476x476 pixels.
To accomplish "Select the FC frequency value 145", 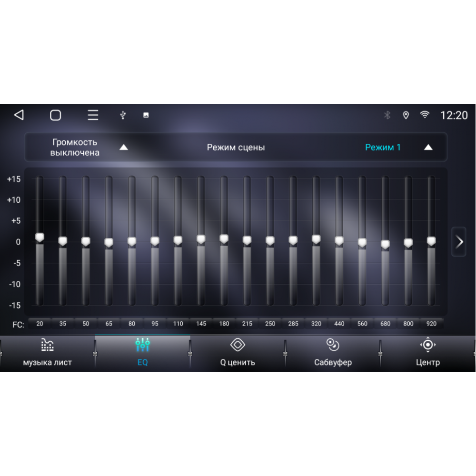I will 201,324.
